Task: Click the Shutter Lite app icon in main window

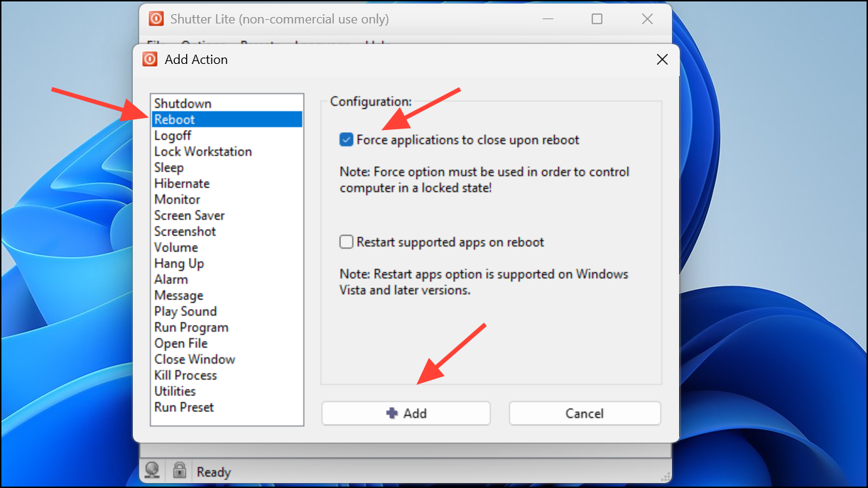Action: coord(156,19)
